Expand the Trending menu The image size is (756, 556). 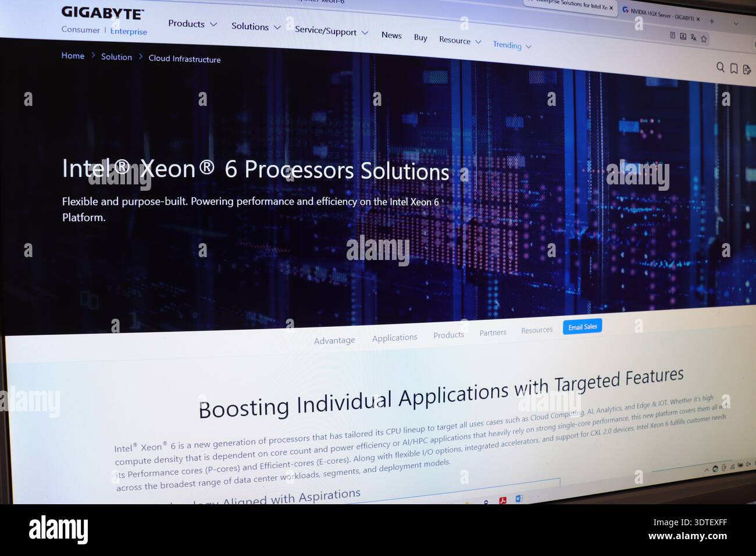tap(512, 45)
